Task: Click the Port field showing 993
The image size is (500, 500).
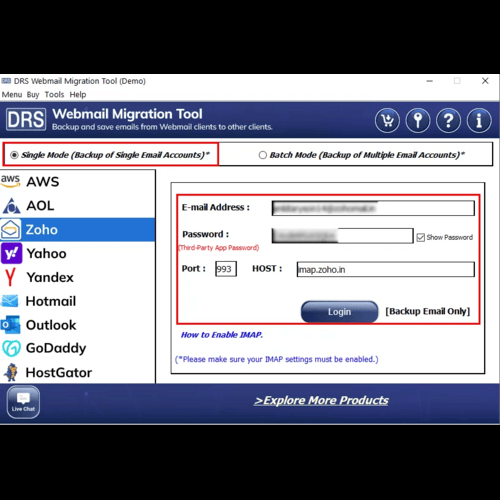Action: point(226,269)
